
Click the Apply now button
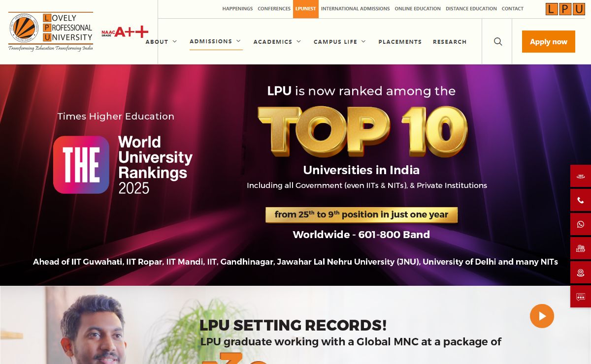(549, 42)
